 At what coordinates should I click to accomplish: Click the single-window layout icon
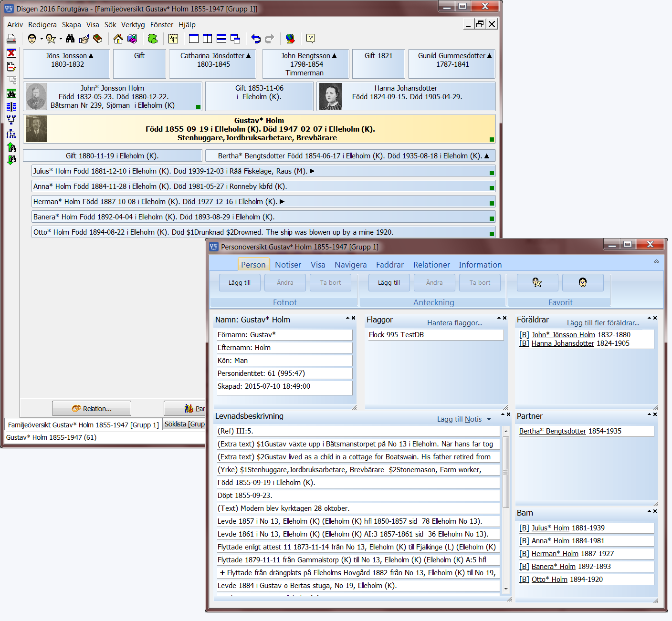pos(194,39)
